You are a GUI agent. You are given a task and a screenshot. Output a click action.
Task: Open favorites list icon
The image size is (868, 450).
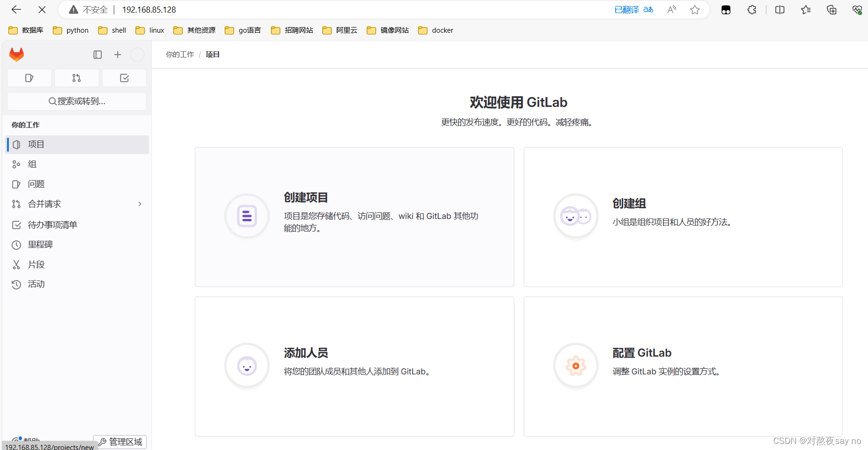[x=806, y=9]
